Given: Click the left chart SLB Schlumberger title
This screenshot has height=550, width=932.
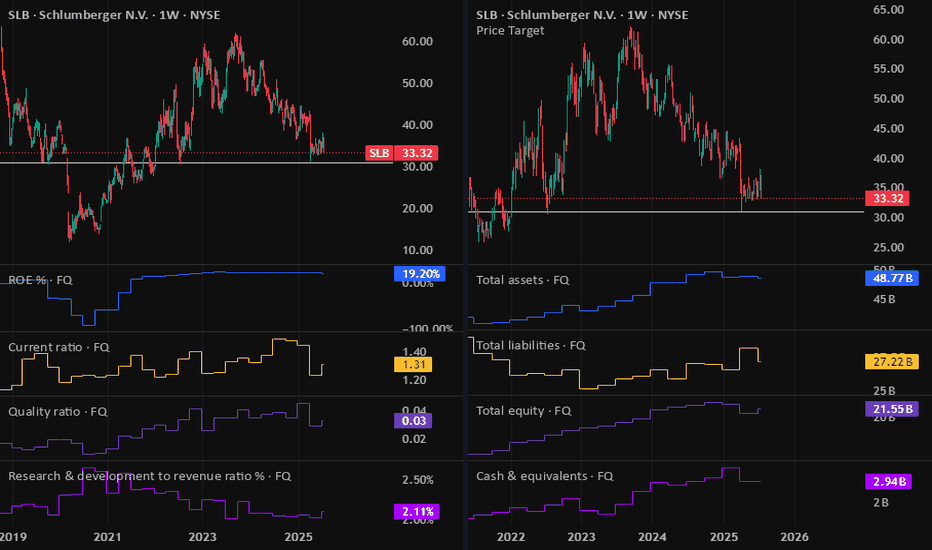Looking at the screenshot, I should 114,15.
